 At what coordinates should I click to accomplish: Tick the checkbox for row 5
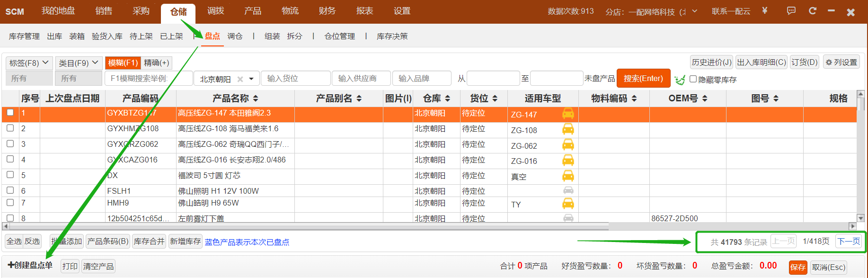[10, 175]
